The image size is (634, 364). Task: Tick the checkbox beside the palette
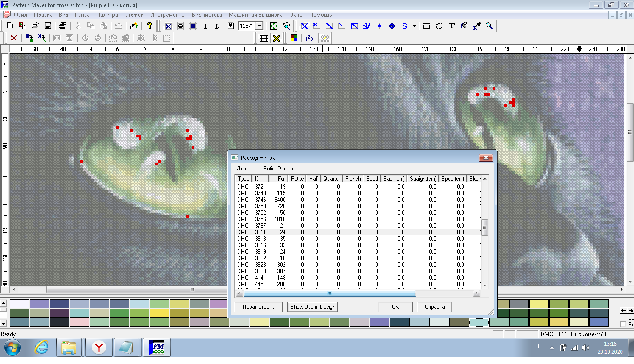pos(623,324)
